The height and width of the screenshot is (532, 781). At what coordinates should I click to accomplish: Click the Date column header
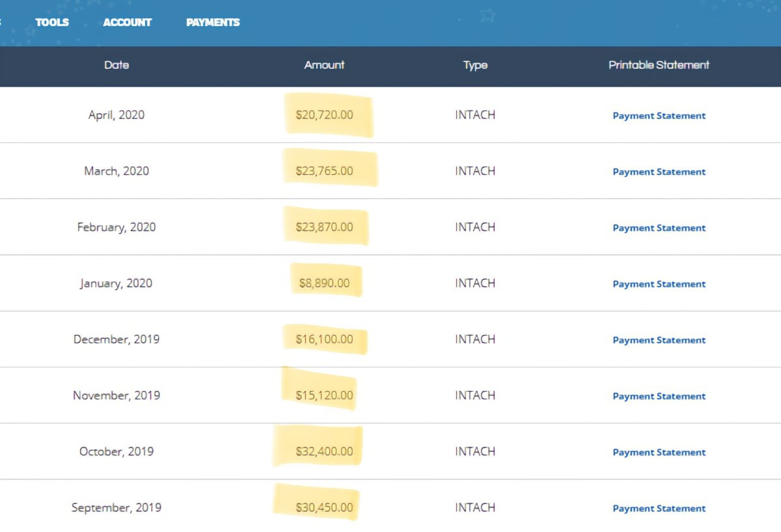coord(116,65)
